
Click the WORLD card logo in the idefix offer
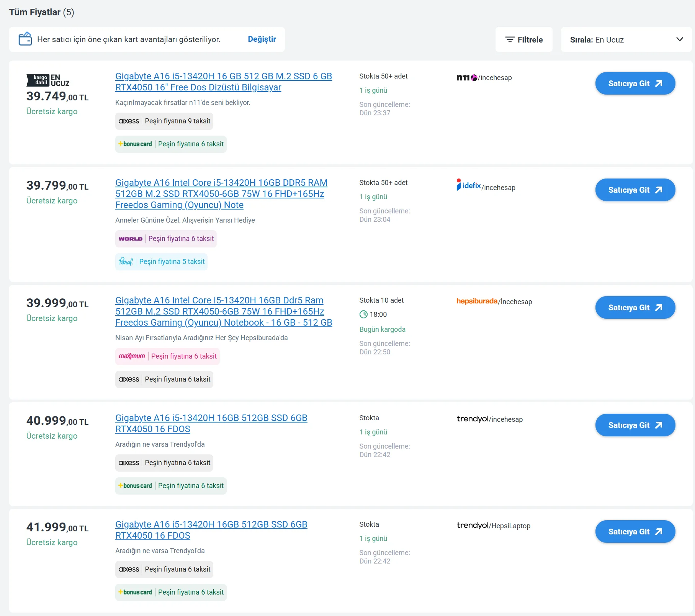click(x=131, y=239)
